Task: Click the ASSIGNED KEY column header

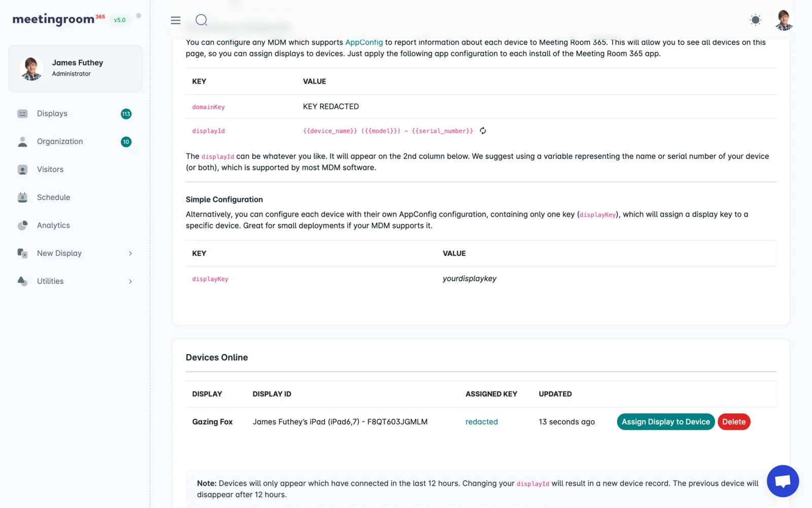Action: [x=491, y=394]
